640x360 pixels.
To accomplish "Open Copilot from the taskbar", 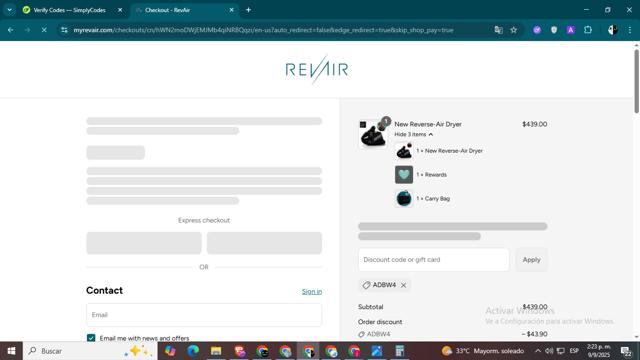I will pyautogui.click(x=170, y=351).
